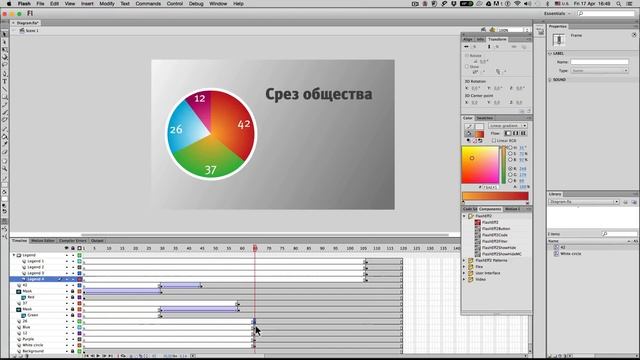Select FlashEff2Code component
This screenshot has width=640, height=360.
point(495,235)
